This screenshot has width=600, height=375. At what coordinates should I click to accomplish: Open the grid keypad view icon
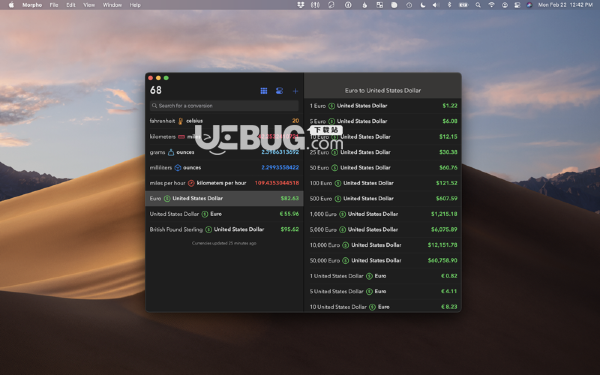click(x=264, y=91)
